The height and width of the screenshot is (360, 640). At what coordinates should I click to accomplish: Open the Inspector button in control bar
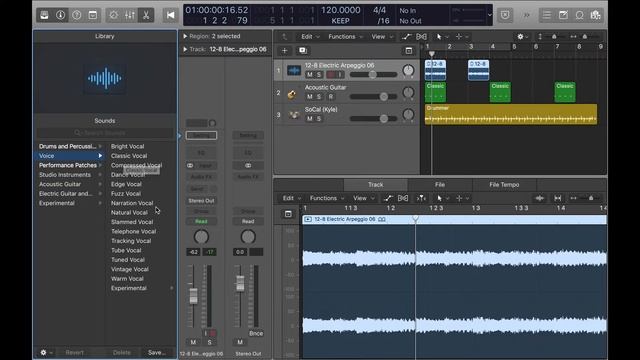[60, 15]
